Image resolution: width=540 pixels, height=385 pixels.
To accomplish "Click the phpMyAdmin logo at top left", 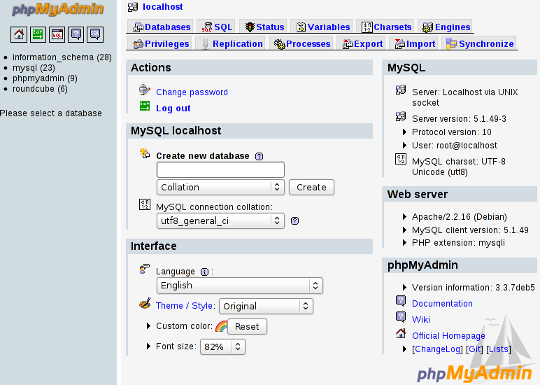I will (x=58, y=9).
